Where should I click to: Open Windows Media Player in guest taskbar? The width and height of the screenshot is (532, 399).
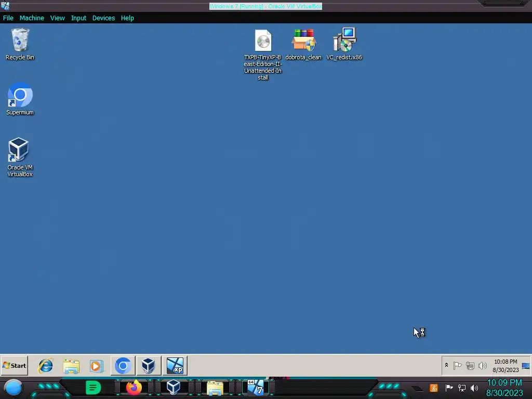96,366
